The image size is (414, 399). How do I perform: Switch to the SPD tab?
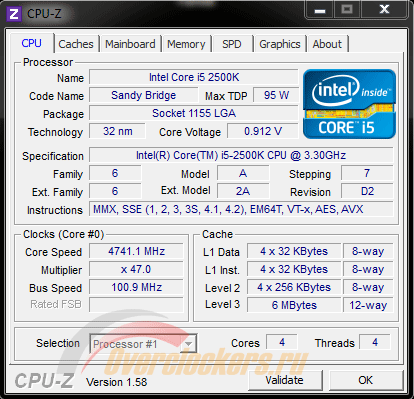pos(232,44)
